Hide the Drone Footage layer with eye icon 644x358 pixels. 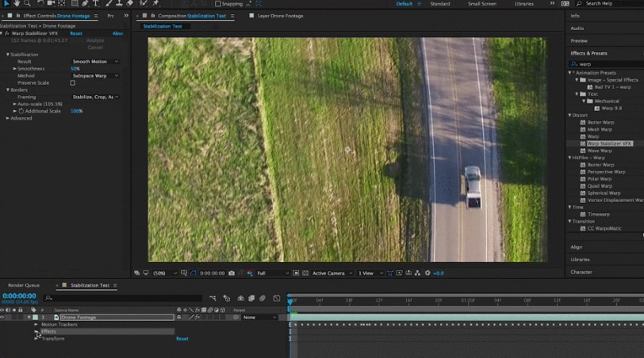(2, 318)
